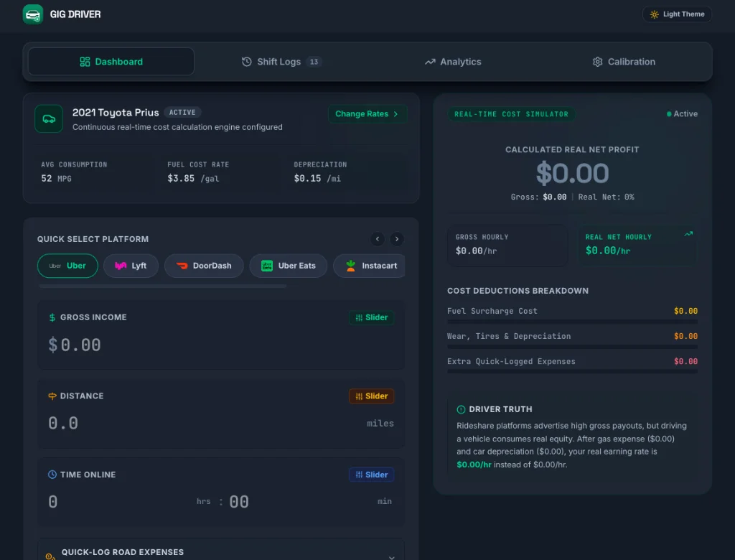Click the Fuel Surcharge Cost progress bar

(572, 322)
